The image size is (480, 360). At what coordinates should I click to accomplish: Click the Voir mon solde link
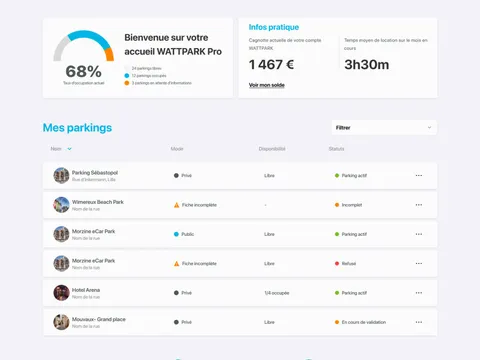pos(267,85)
